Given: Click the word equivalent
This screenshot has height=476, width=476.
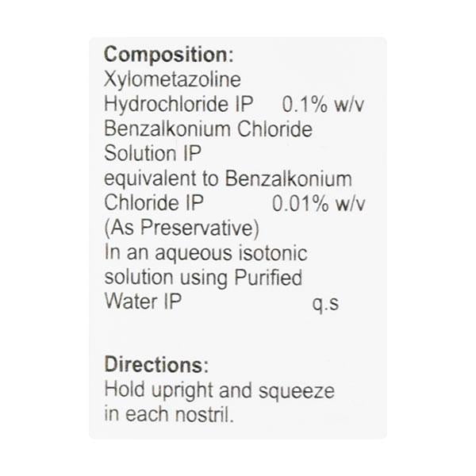Looking at the screenshot, I should coord(152,178).
